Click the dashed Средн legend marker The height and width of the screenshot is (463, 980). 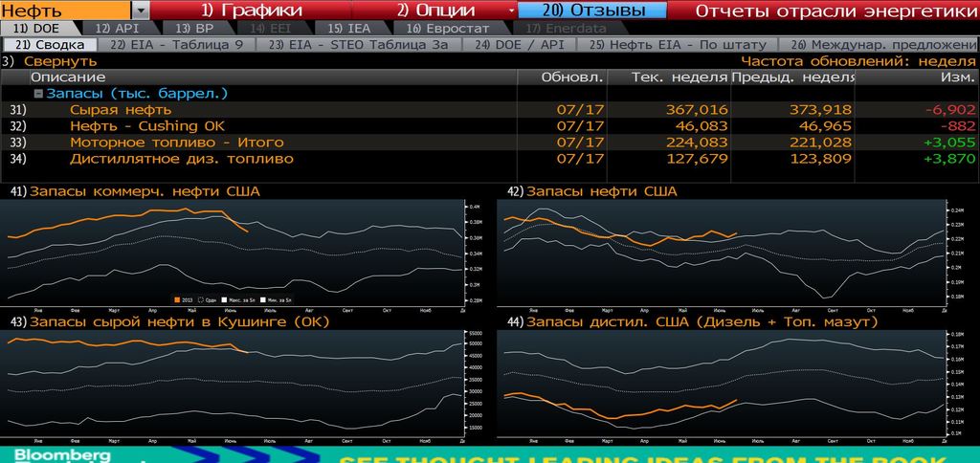click(x=201, y=300)
